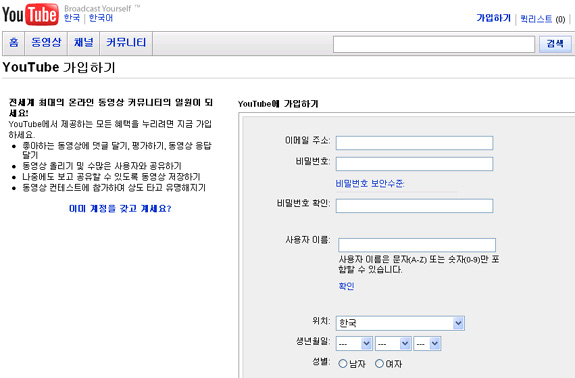
Task: Open the 동영상 tab
Action: [x=46, y=43]
